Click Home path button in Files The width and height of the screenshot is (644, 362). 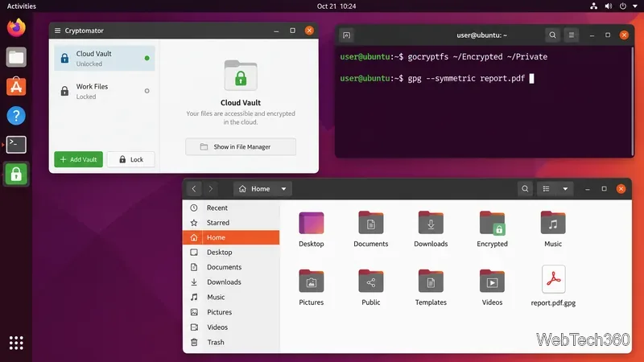click(x=255, y=189)
